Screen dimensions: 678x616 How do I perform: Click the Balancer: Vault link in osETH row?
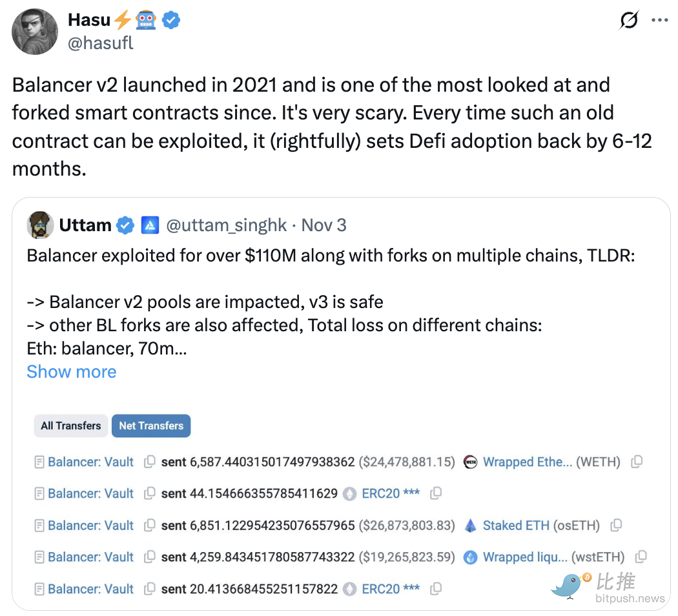click(90, 525)
